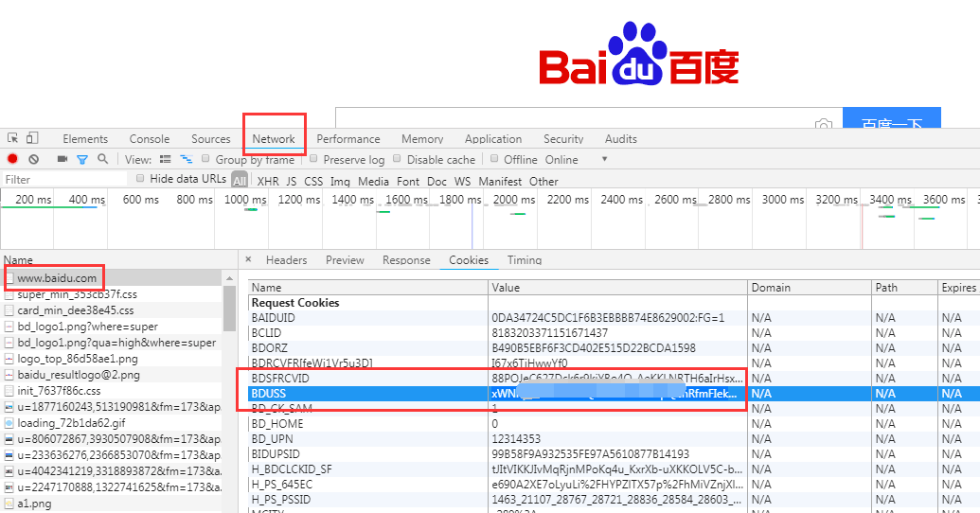This screenshot has width=980, height=513.
Task: Stop recording with the red record button
Action: pos(12,159)
